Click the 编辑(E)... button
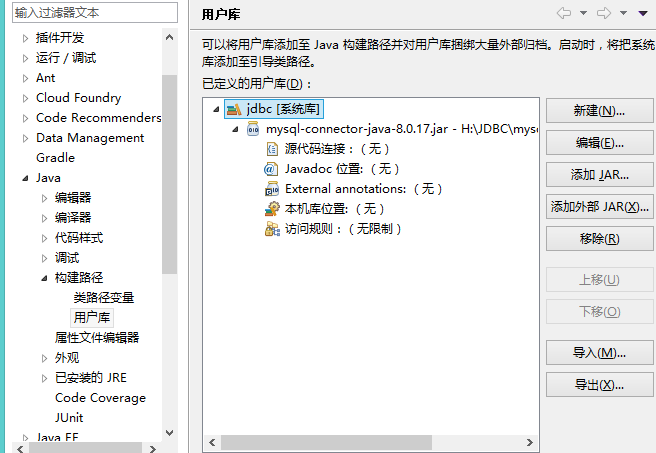This screenshot has height=453, width=656. (600, 143)
